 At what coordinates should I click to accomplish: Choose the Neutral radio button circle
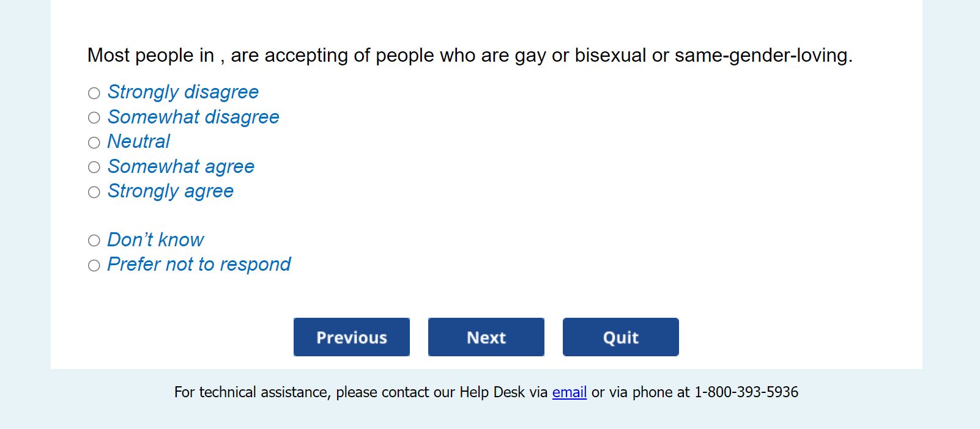(94, 142)
